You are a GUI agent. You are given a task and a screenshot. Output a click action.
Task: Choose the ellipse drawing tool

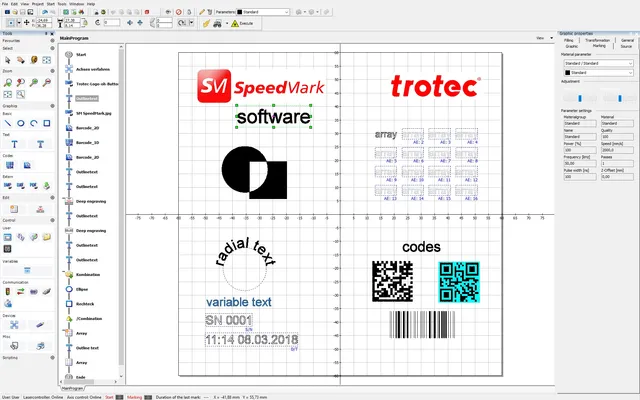click(21, 123)
